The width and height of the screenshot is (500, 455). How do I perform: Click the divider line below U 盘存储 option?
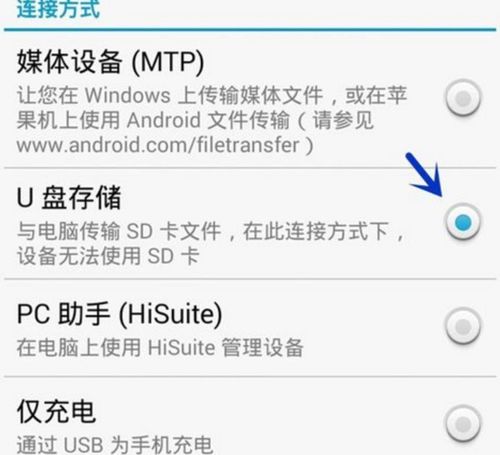pos(250,279)
